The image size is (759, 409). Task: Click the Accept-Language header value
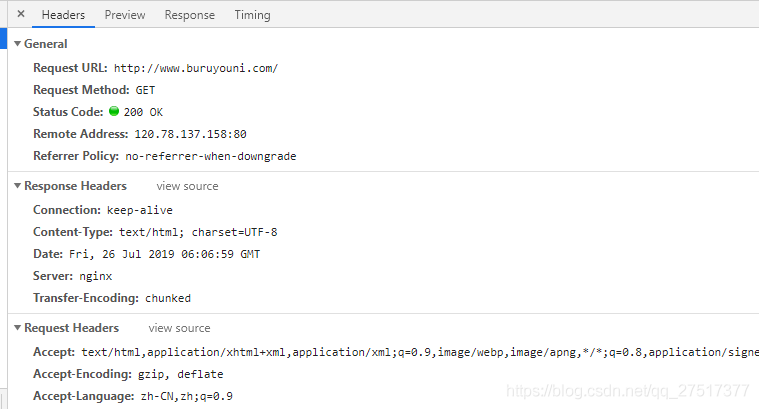point(187,396)
